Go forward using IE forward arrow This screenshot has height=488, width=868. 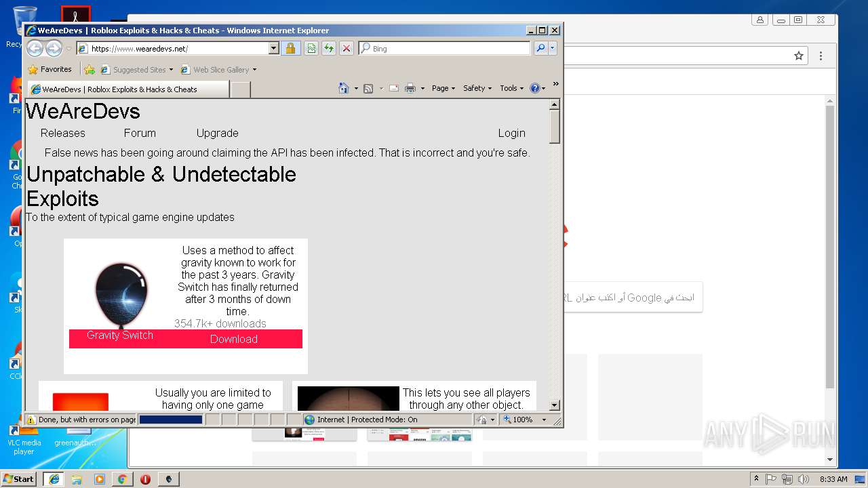click(x=54, y=48)
